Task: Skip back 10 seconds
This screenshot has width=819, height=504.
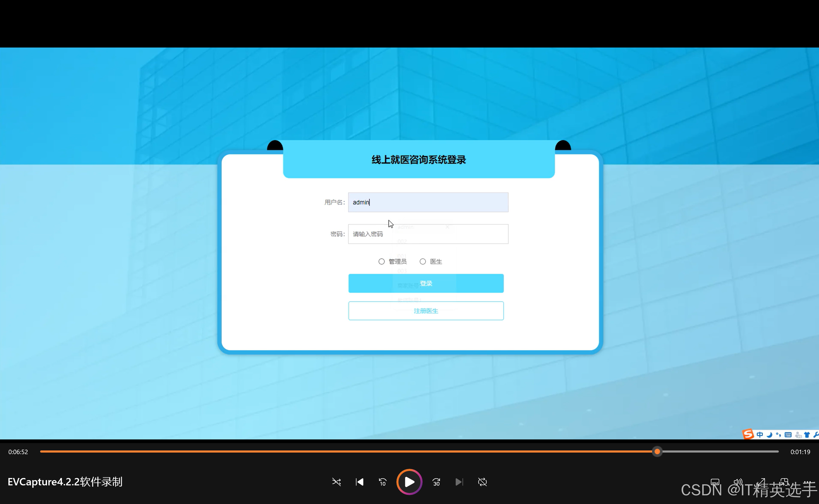Action: (382, 482)
